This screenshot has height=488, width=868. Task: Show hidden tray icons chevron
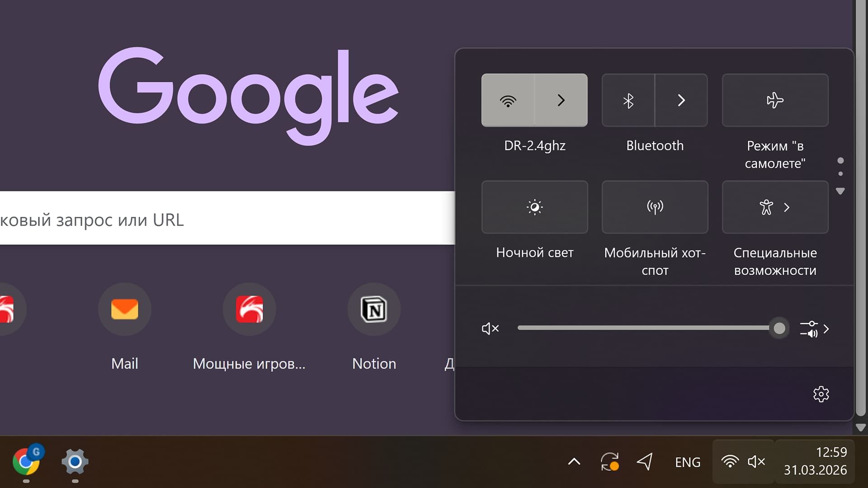point(574,462)
